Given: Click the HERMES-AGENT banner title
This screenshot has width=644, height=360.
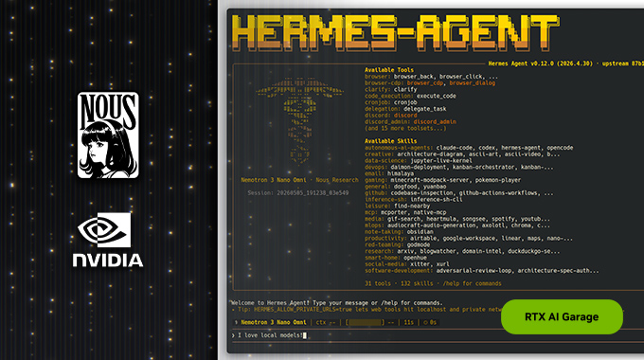Looking at the screenshot, I should tap(395, 32).
